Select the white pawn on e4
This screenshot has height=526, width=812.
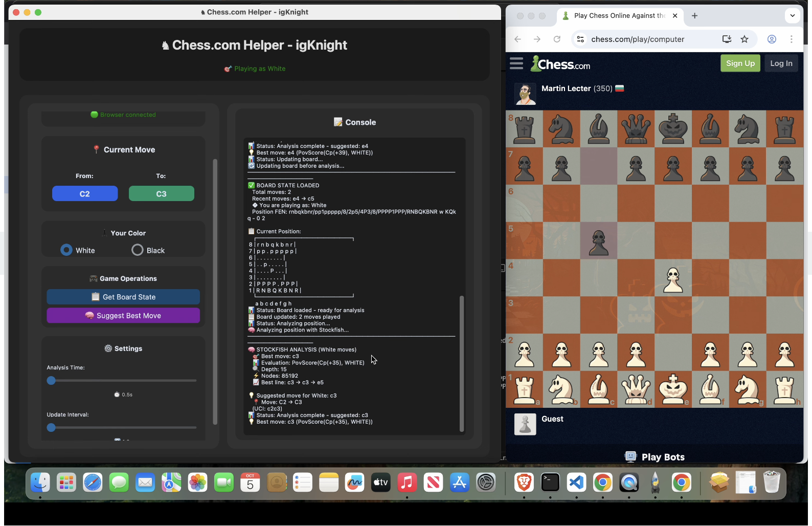(673, 278)
